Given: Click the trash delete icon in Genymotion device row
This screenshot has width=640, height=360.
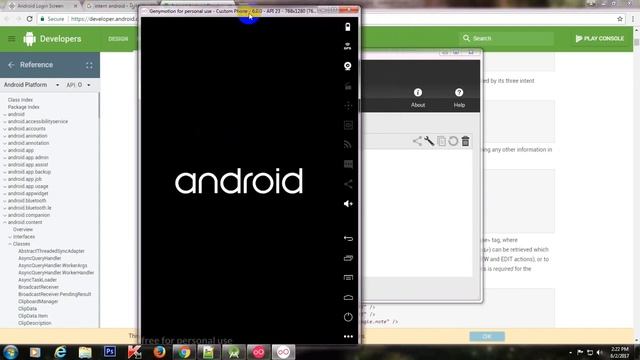Looking at the screenshot, I should click(465, 141).
